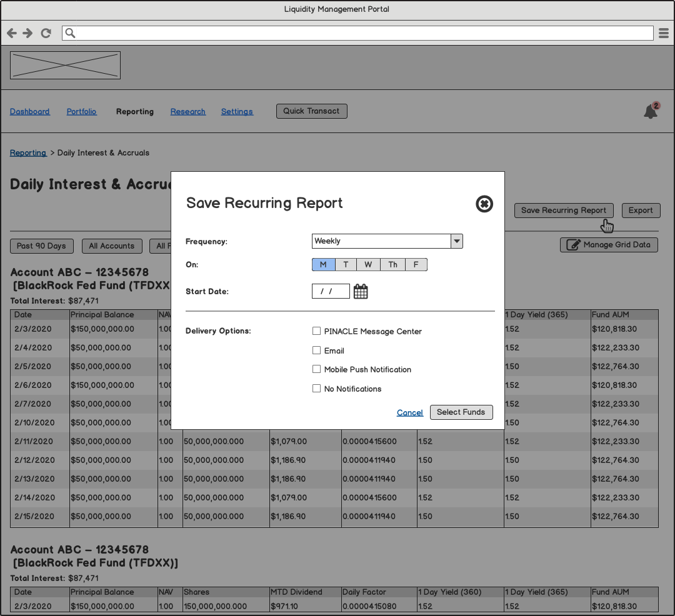Image resolution: width=675 pixels, height=616 pixels.
Task: Check PINACLE Message Center delivery option
Action: [316, 330]
